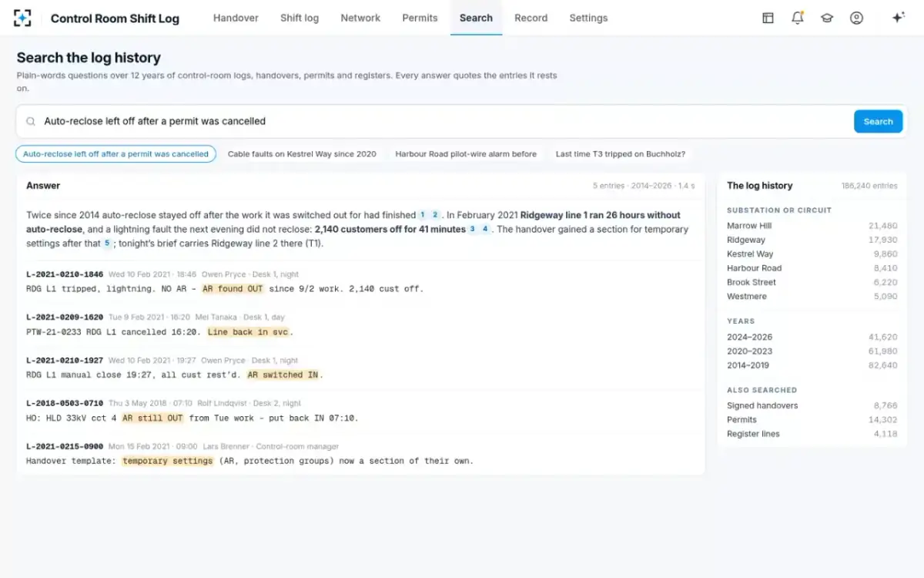Click the highlighted 'AR found OUT' phrase
The image size is (924, 578).
click(x=233, y=289)
